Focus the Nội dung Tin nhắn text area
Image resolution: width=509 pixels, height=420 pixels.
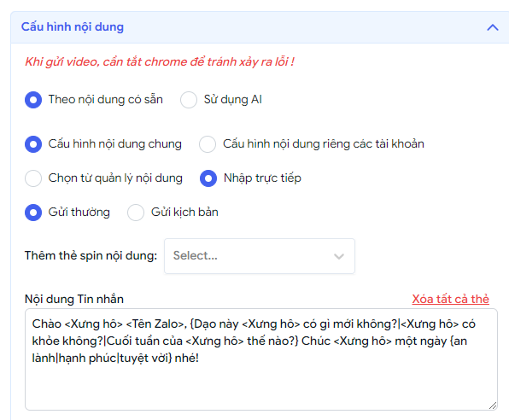click(x=261, y=359)
